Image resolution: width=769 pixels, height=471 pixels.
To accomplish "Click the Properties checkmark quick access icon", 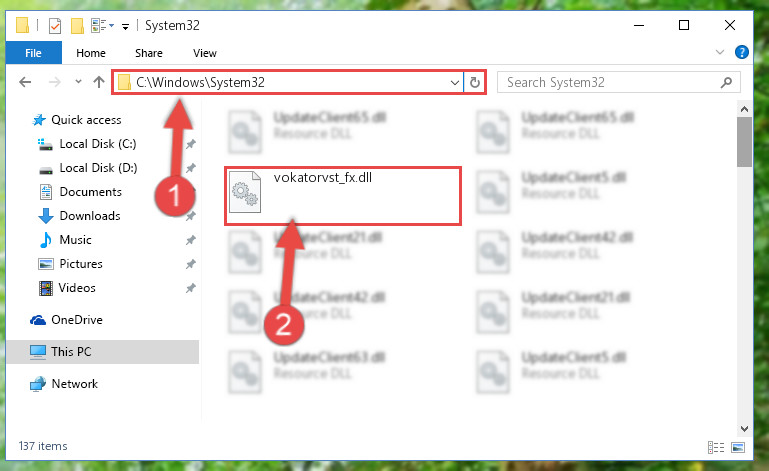I will tap(55, 26).
